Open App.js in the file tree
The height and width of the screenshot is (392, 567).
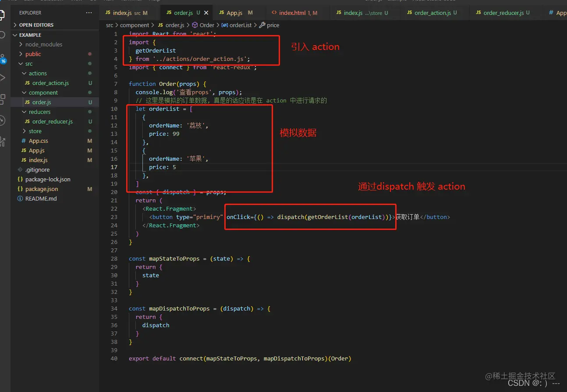click(55, 150)
